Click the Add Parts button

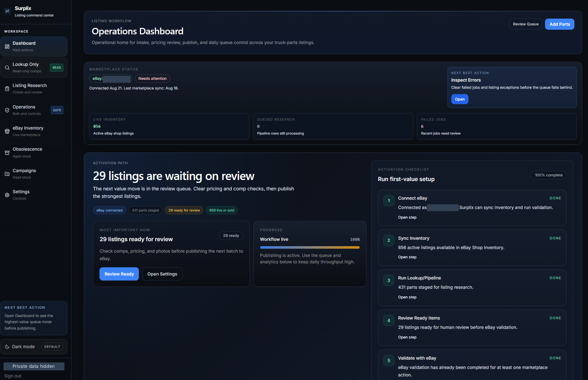560,24
